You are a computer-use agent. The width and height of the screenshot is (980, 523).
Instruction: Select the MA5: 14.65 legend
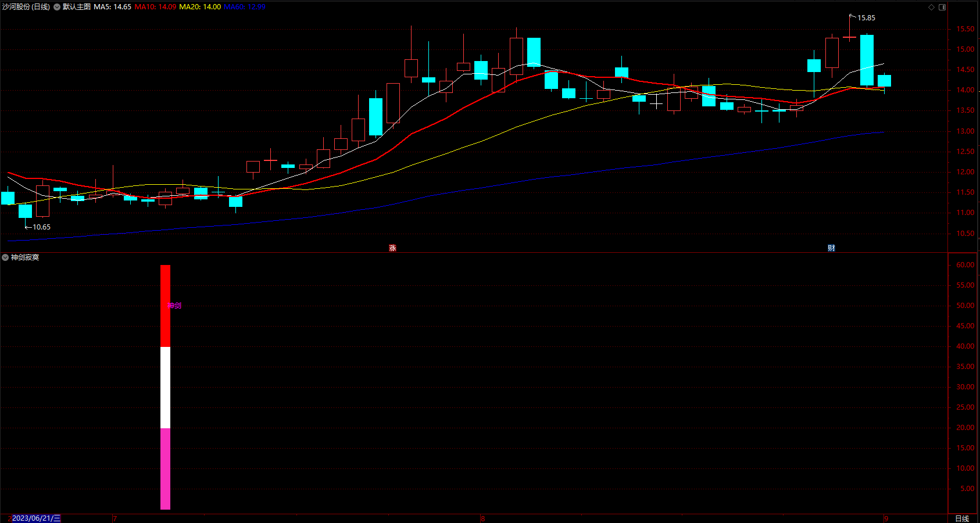pos(113,7)
